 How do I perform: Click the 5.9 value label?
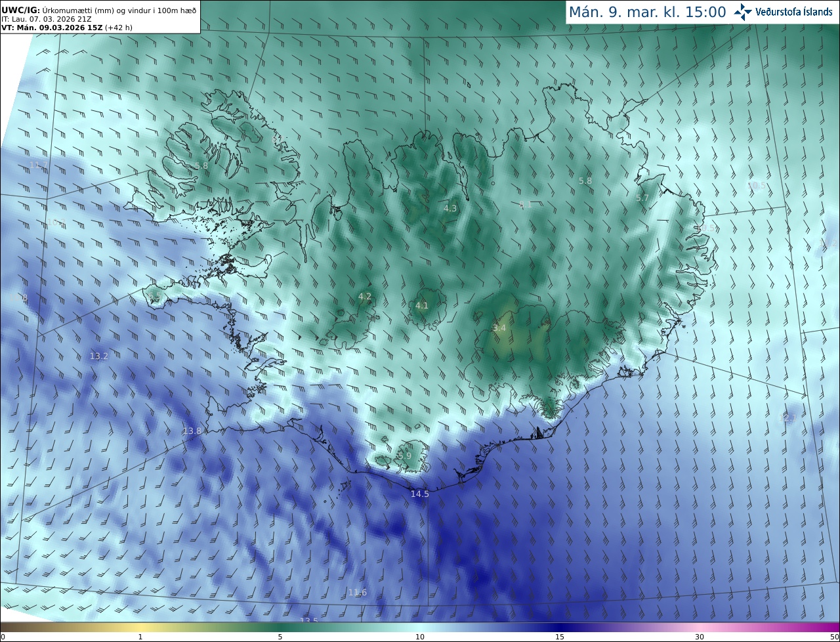[x=405, y=456]
